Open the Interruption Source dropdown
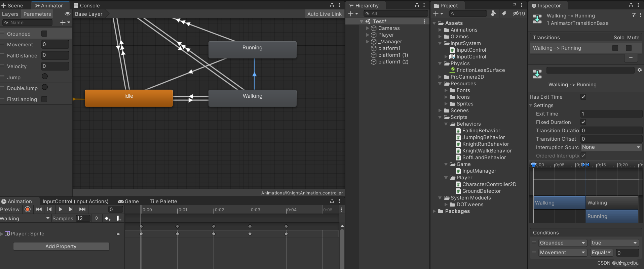The height and width of the screenshot is (269, 644). pos(611,147)
